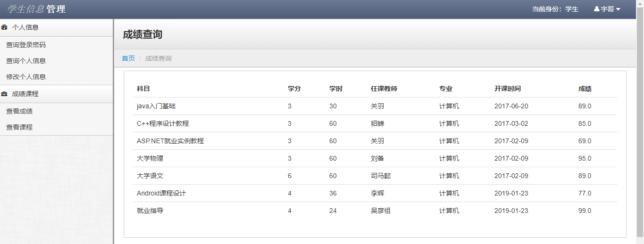Click the 学时 column header

[x=336, y=89]
